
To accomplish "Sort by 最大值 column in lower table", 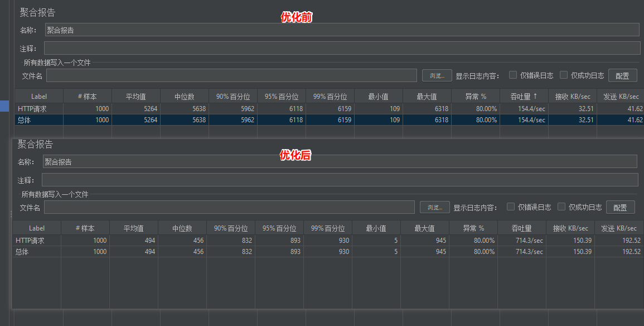I will 424,228.
